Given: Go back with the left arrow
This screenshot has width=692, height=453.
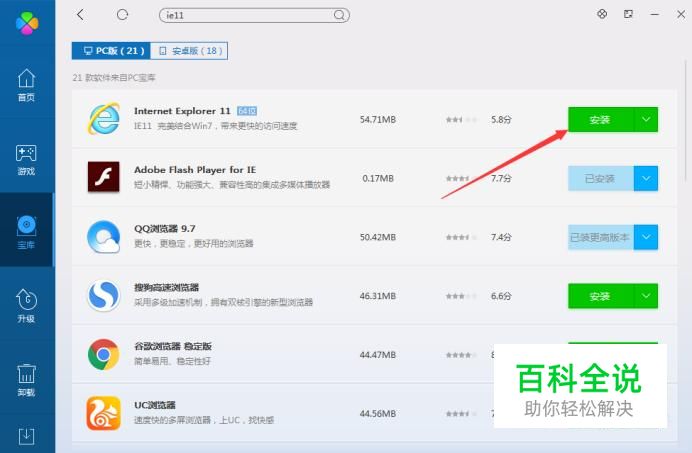Looking at the screenshot, I should tap(80, 15).
